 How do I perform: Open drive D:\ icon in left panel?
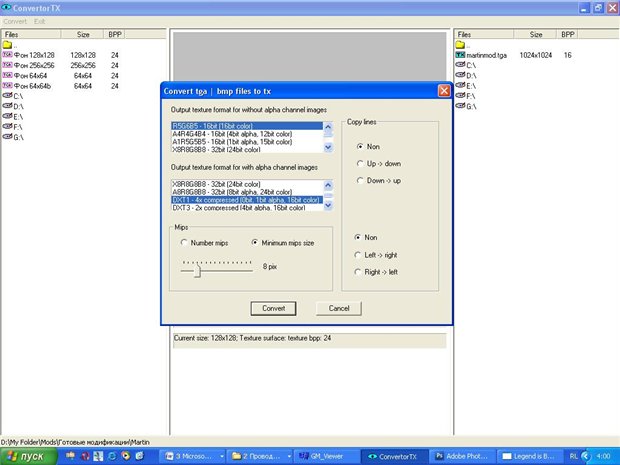click(7, 106)
